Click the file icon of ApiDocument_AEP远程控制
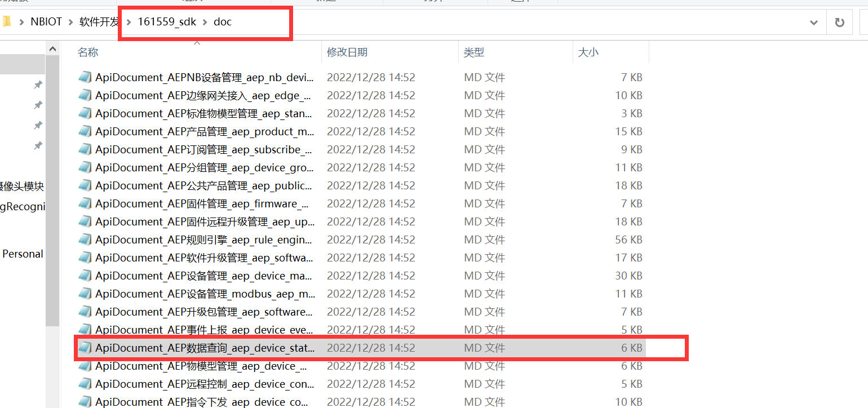The height and width of the screenshot is (408, 868). [x=85, y=384]
